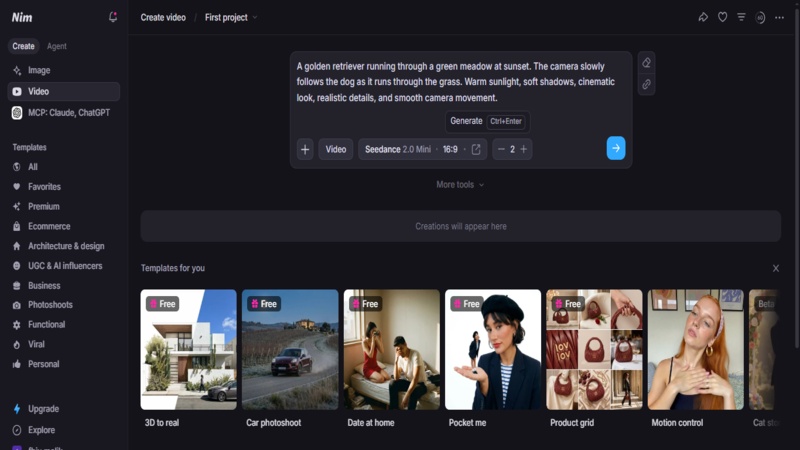Image resolution: width=800 pixels, height=450 pixels.
Task: Click the Creations will appear here area
Action: [461, 227]
